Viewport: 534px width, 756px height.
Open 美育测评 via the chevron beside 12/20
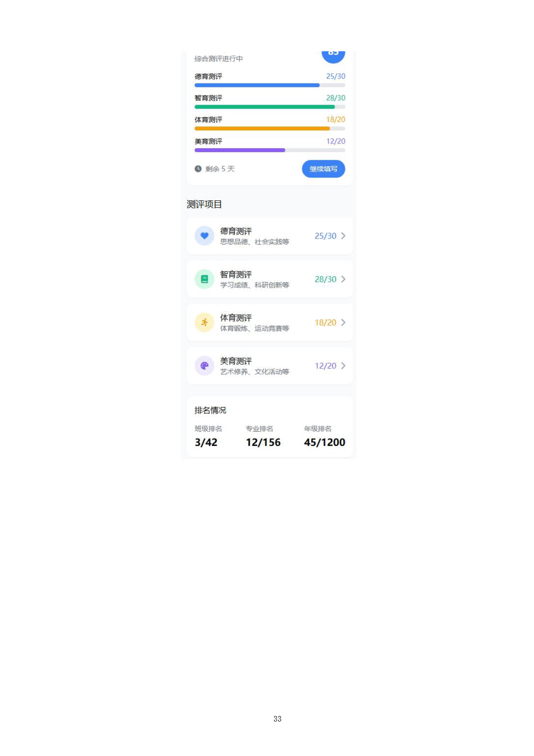(343, 366)
